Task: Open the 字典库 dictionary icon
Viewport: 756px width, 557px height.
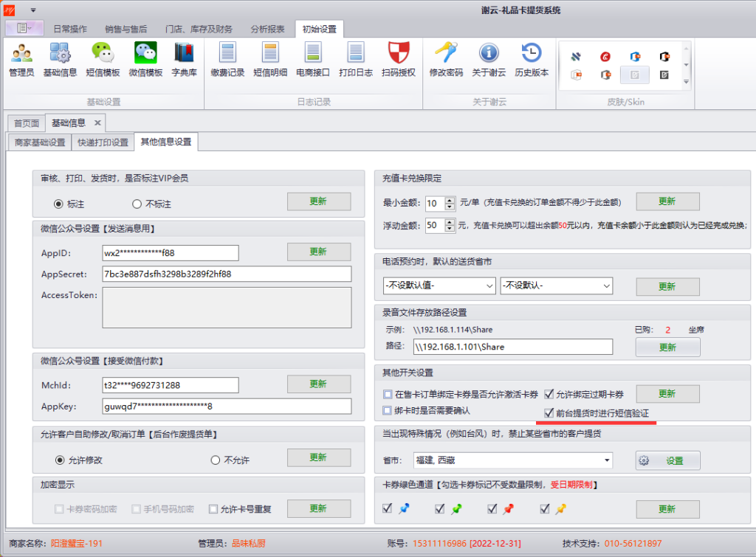Action: click(184, 60)
